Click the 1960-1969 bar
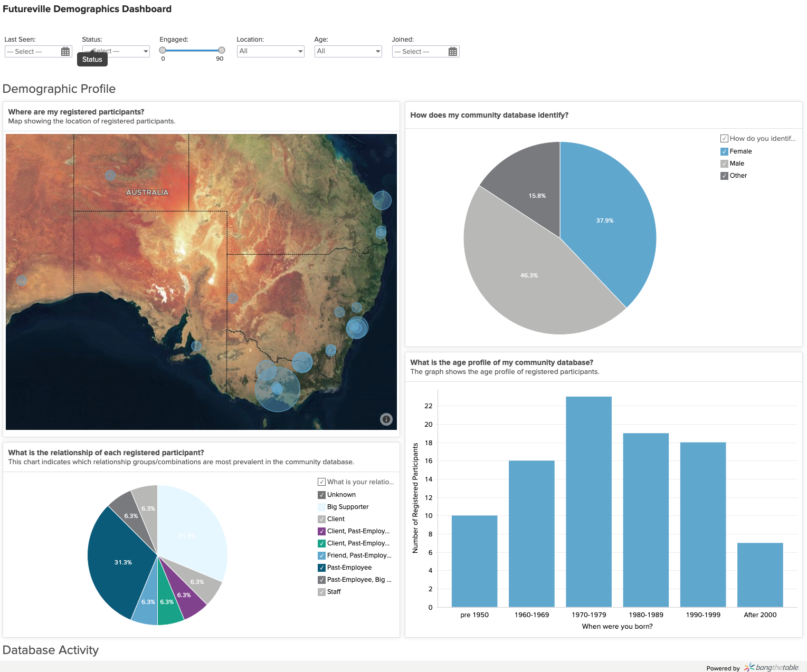This screenshot has width=807, height=672. pos(531,534)
